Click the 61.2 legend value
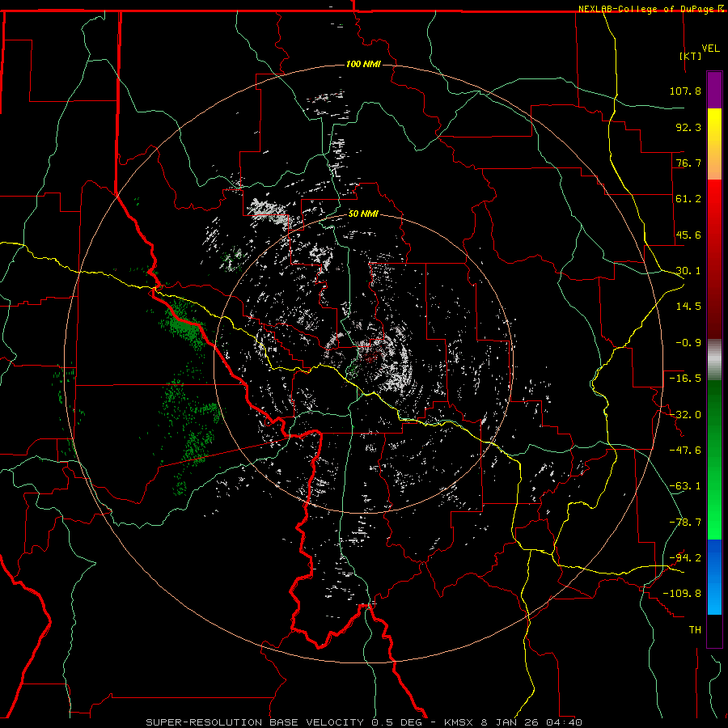This screenshot has width=728, height=728. point(688,199)
